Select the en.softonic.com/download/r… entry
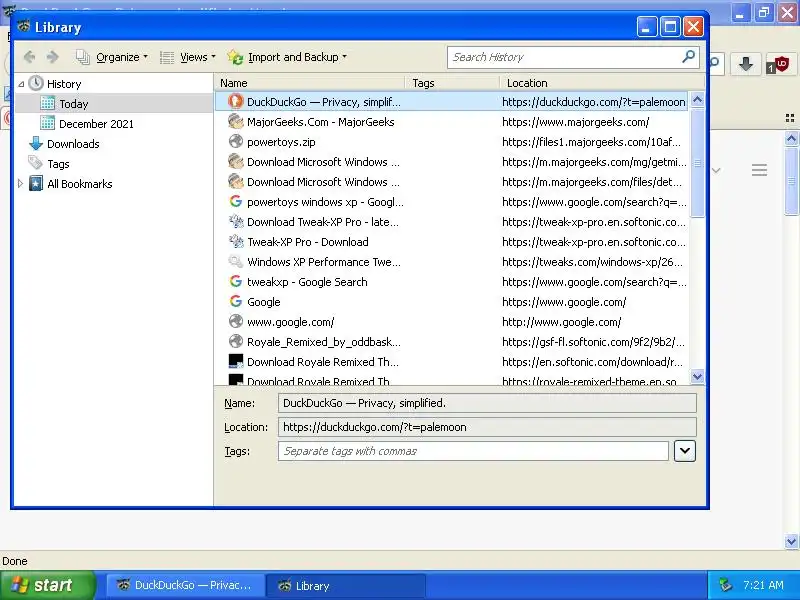The width and height of the screenshot is (800, 600). point(452,362)
